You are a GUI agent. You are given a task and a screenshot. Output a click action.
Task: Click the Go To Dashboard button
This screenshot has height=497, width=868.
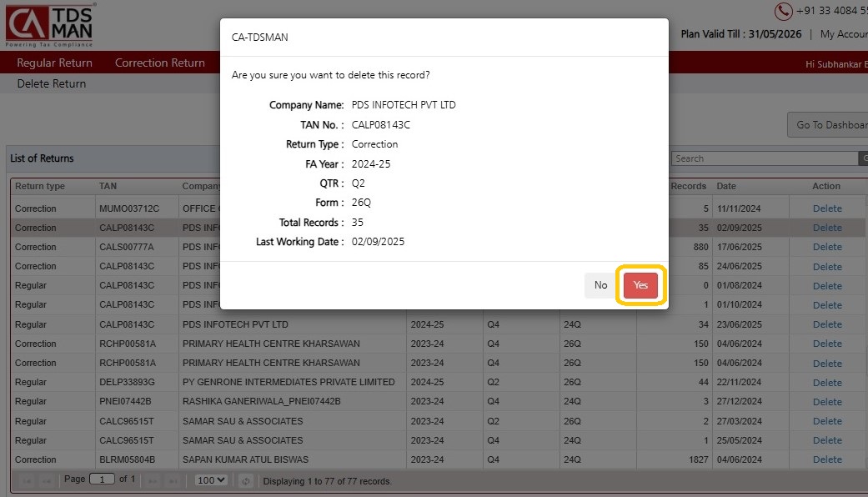click(830, 125)
